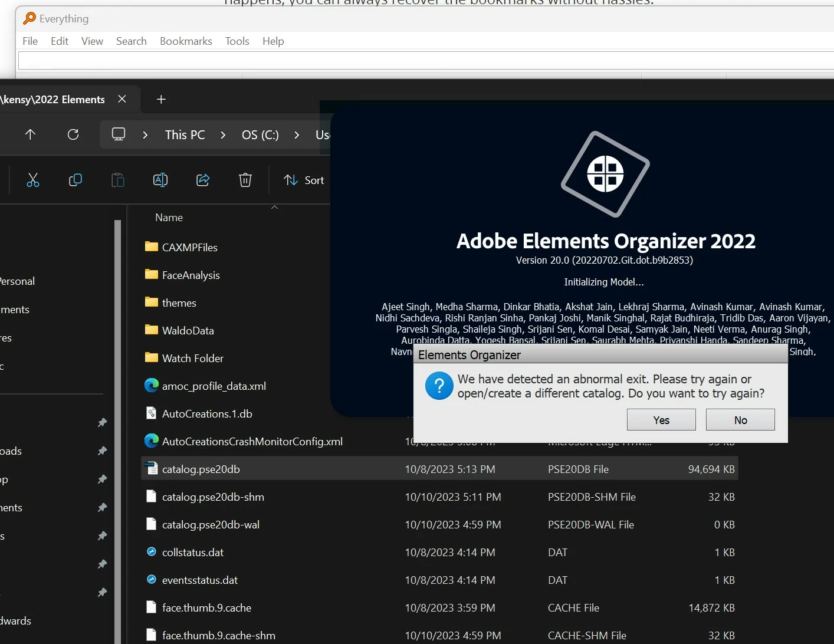The height and width of the screenshot is (644, 834).
Task: Select AutoCreationsCrashMonitorConfig.xml file
Action: (x=252, y=442)
